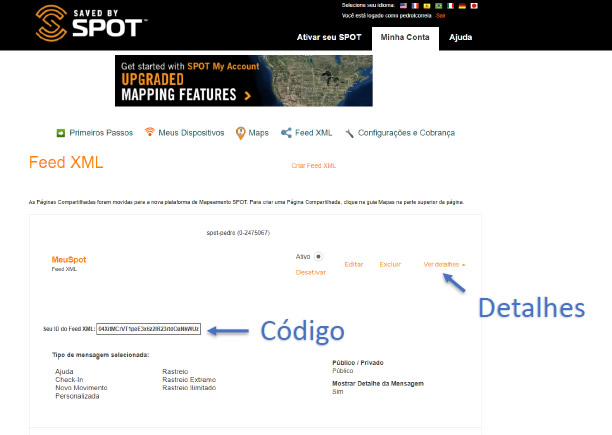The height and width of the screenshot is (435, 612).
Task: Toggle the Ativo radio button
Action: click(x=318, y=257)
